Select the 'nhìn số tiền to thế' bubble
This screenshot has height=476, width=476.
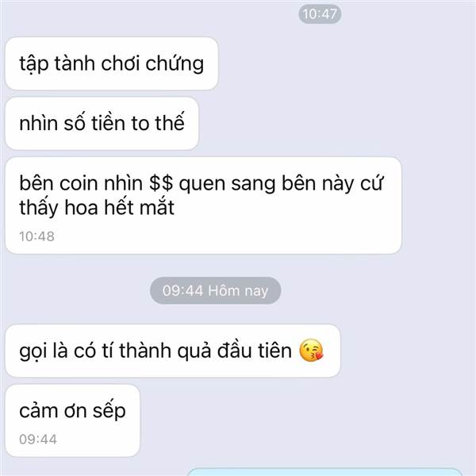(102, 123)
